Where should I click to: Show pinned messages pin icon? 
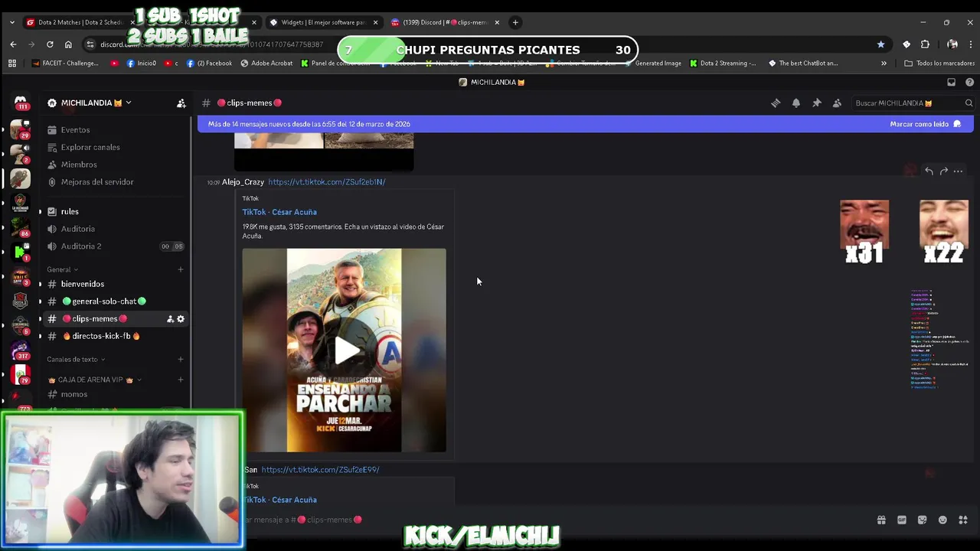coord(817,103)
